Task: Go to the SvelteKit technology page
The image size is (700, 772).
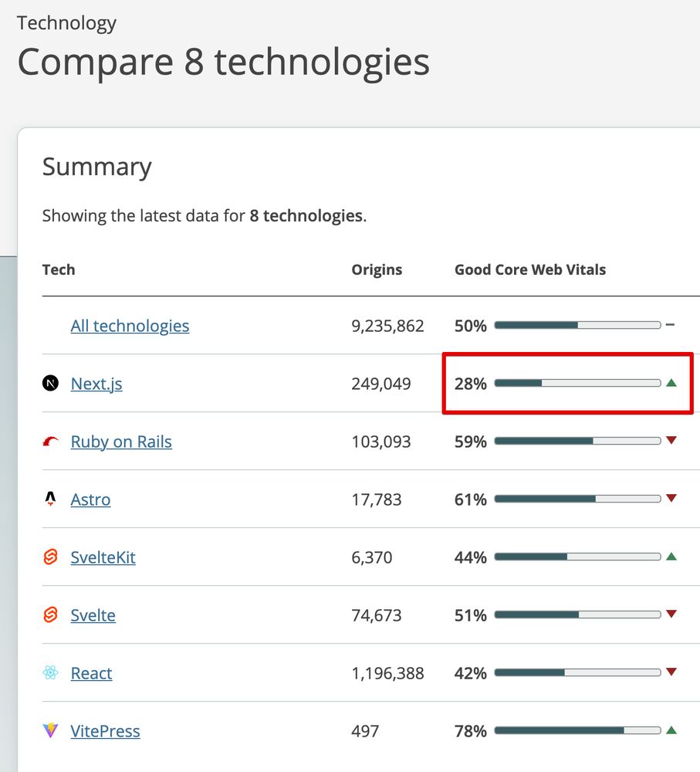Action: point(103,557)
